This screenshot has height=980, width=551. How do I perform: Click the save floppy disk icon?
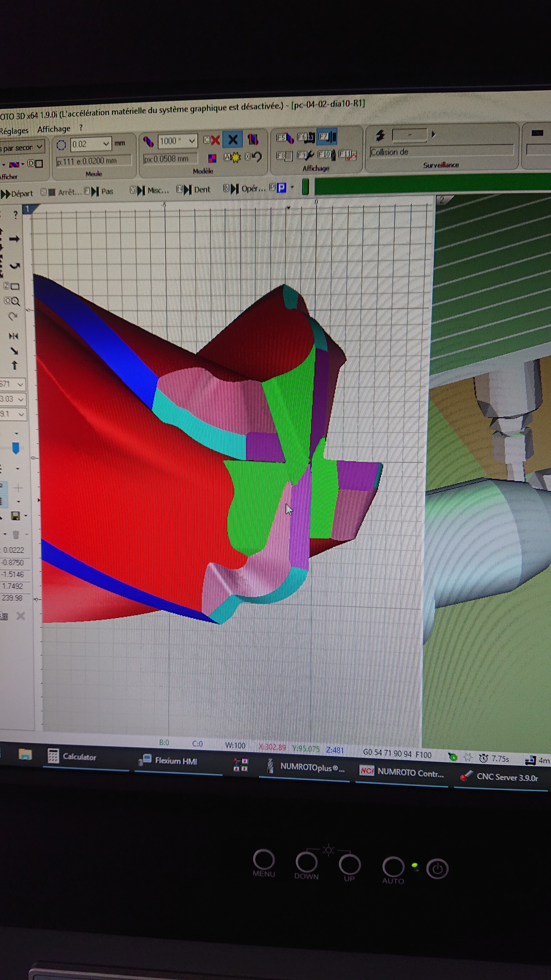(x=16, y=516)
